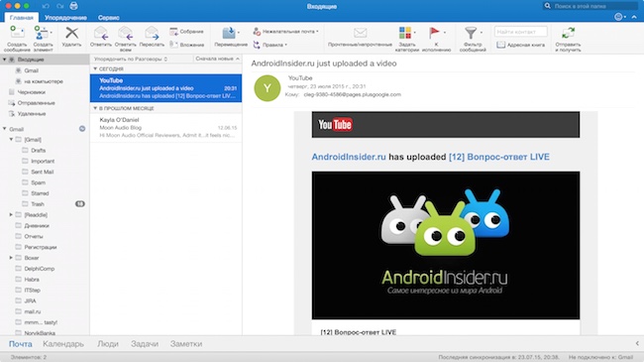
Task: Click the Find contact input field
Action: click(x=521, y=32)
